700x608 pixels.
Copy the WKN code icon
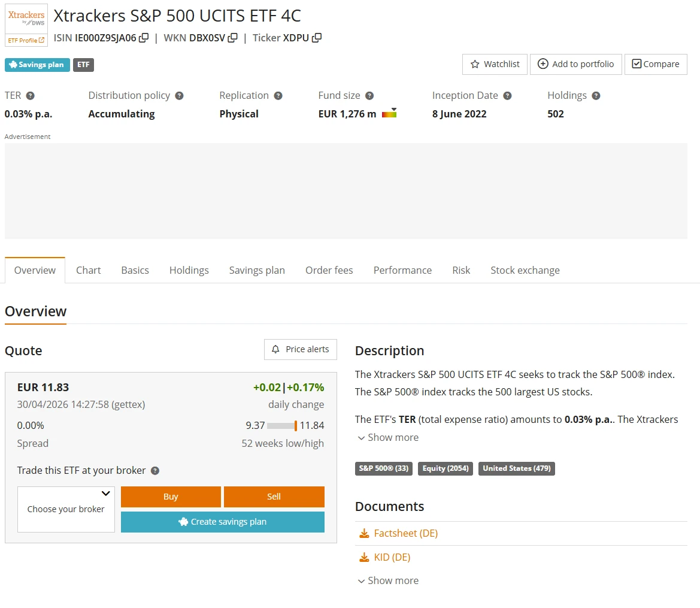(233, 38)
